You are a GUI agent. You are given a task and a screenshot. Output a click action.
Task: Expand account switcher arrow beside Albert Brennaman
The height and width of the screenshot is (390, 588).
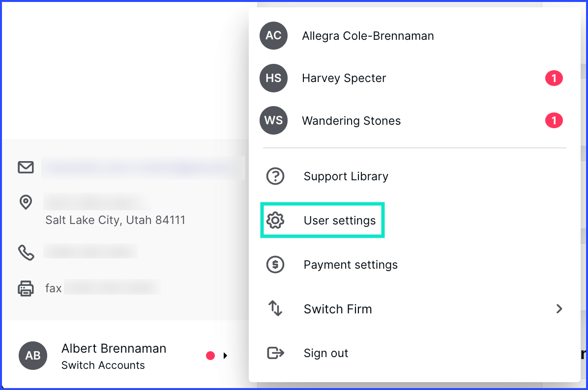(x=225, y=356)
